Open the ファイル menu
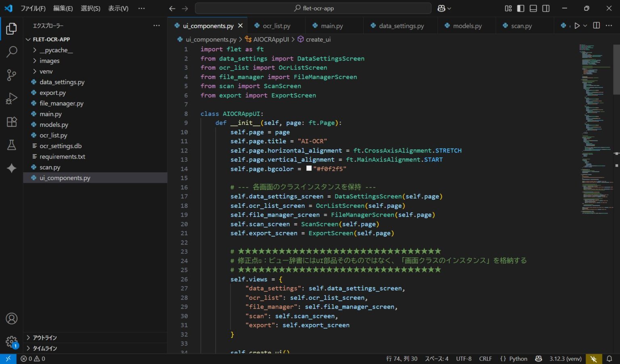The height and width of the screenshot is (364, 620). click(x=33, y=8)
